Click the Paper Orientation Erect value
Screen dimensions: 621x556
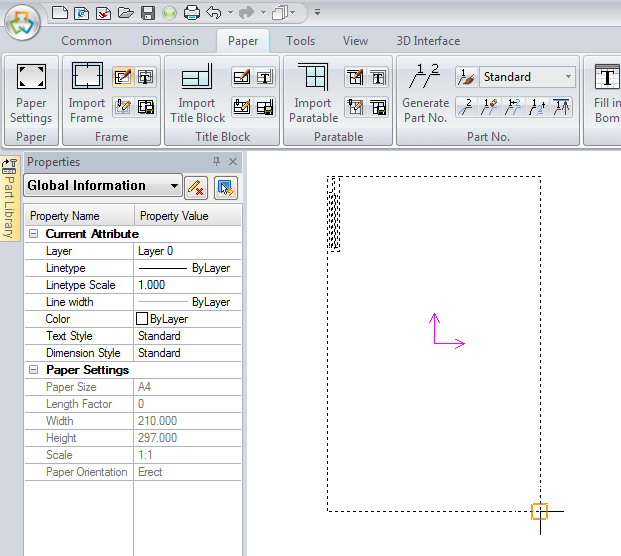pyautogui.click(x=187, y=472)
